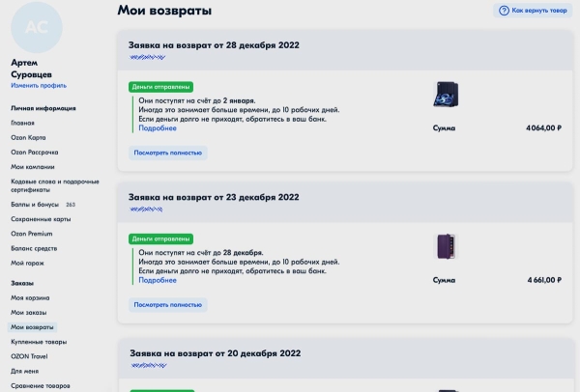
Task: Open "Посмотреть полностью" for December 28 return
Action: [x=168, y=153]
